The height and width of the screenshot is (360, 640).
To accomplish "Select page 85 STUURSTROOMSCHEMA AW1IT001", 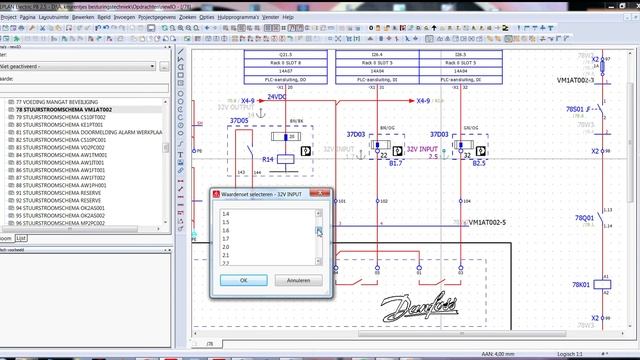I will click(60, 162).
